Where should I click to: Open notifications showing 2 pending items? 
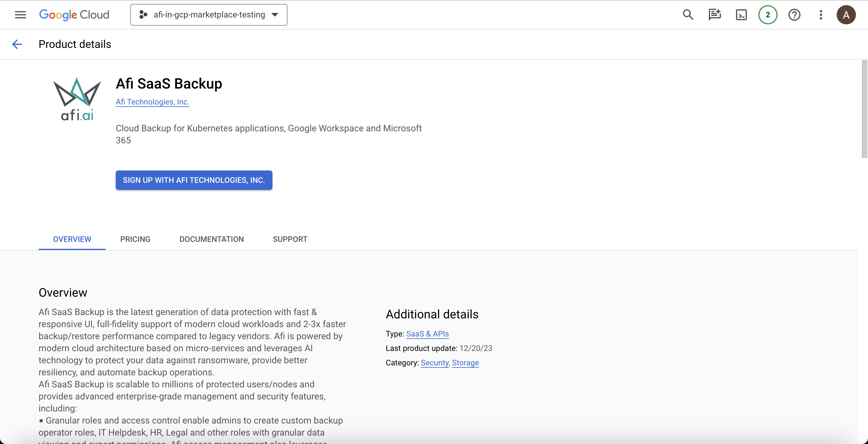768,15
